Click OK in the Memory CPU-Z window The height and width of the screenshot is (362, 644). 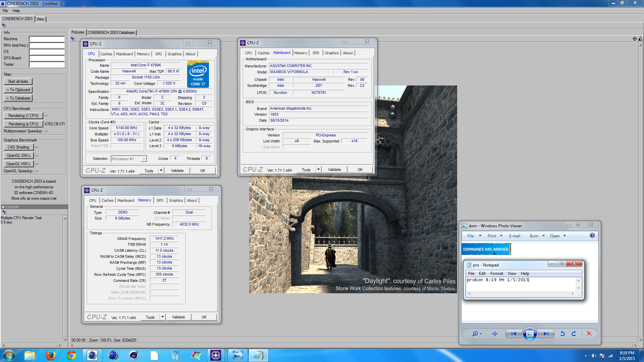click(204, 317)
